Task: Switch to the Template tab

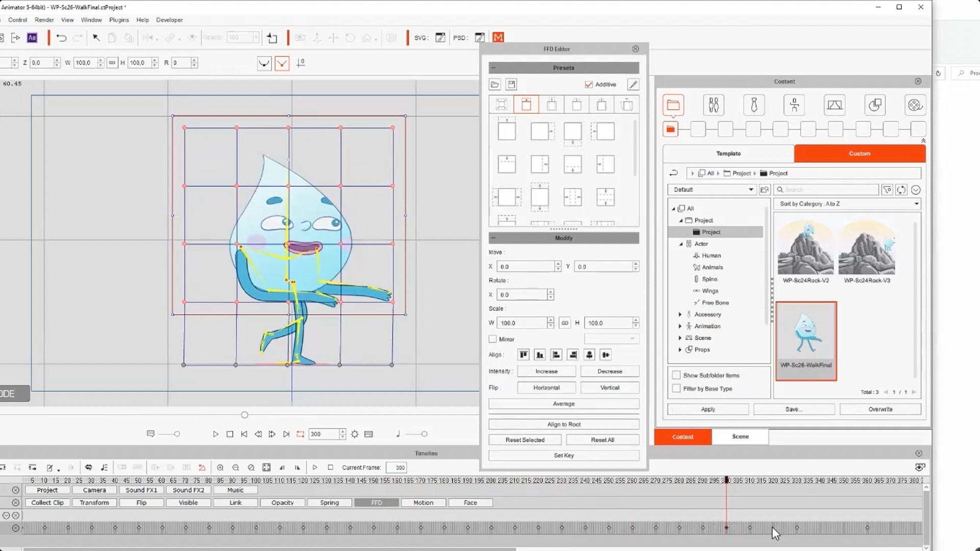Action: point(728,154)
